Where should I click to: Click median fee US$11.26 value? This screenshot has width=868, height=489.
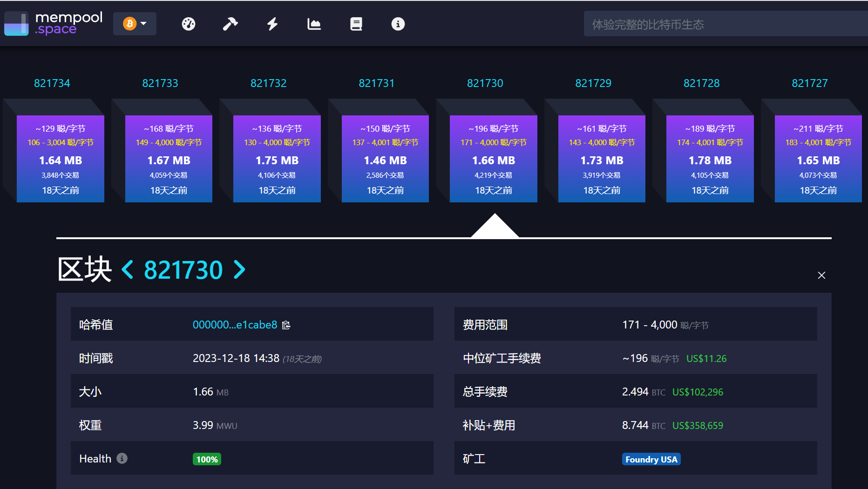(x=706, y=359)
